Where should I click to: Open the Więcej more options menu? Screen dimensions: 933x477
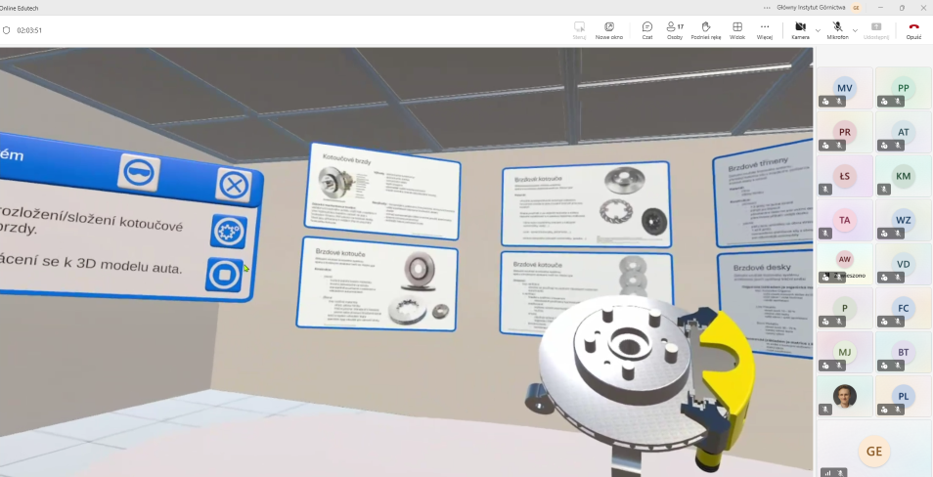[x=765, y=30]
